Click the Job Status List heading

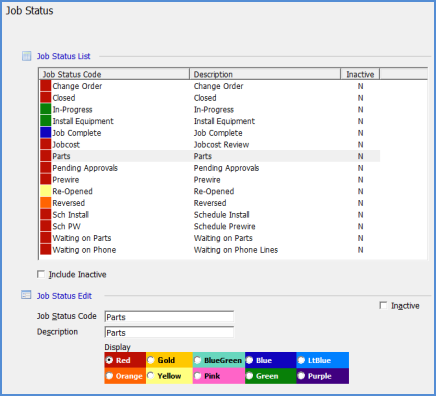(x=63, y=56)
